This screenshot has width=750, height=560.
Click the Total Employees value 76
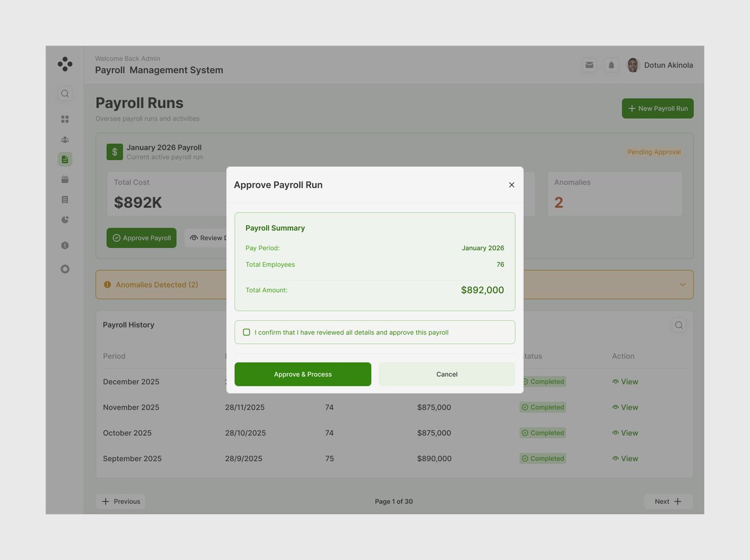(x=500, y=264)
